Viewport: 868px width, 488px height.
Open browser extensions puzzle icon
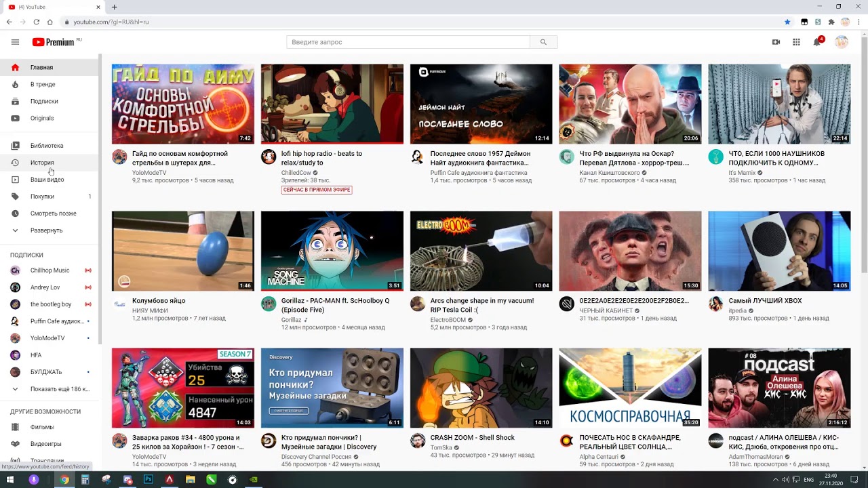tap(831, 22)
